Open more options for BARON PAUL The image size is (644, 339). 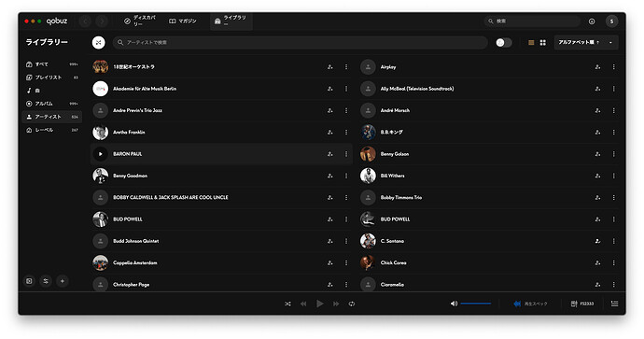pos(346,154)
